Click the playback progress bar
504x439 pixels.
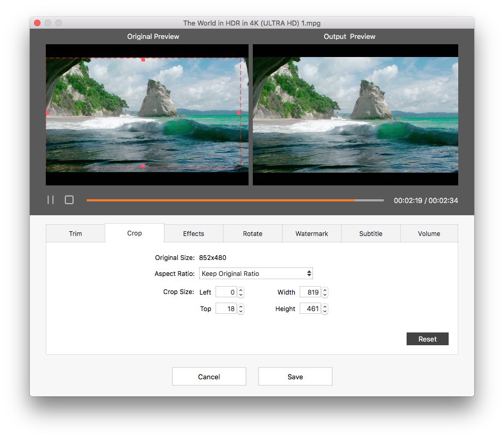pos(235,200)
